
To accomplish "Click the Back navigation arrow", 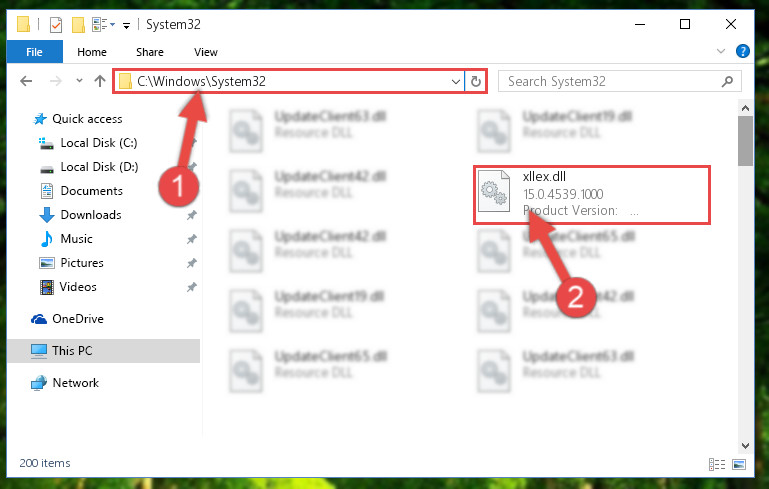I will (26, 81).
